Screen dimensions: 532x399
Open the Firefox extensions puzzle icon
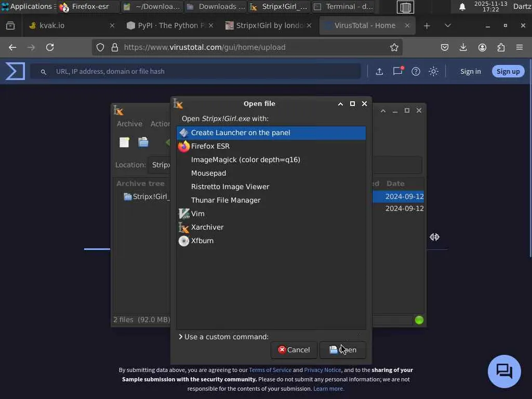pyautogui.click(x=501, y=47)
